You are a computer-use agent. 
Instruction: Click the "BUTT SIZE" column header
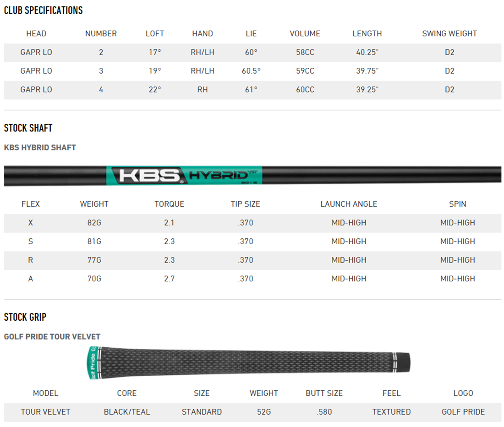324,394
